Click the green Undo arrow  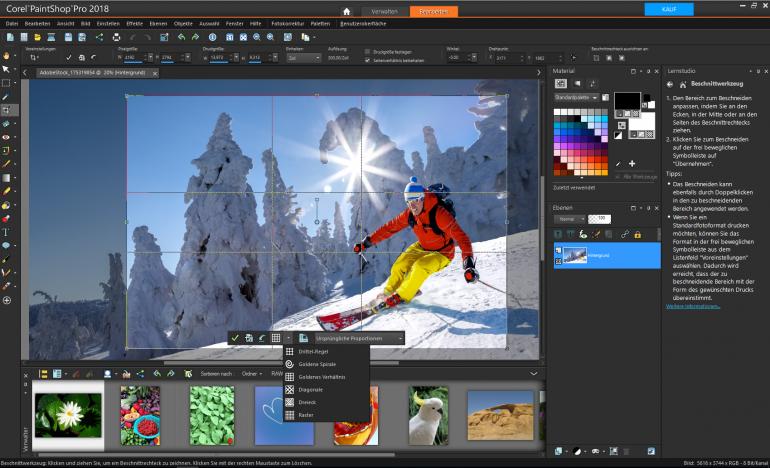(x=181, y=37)
